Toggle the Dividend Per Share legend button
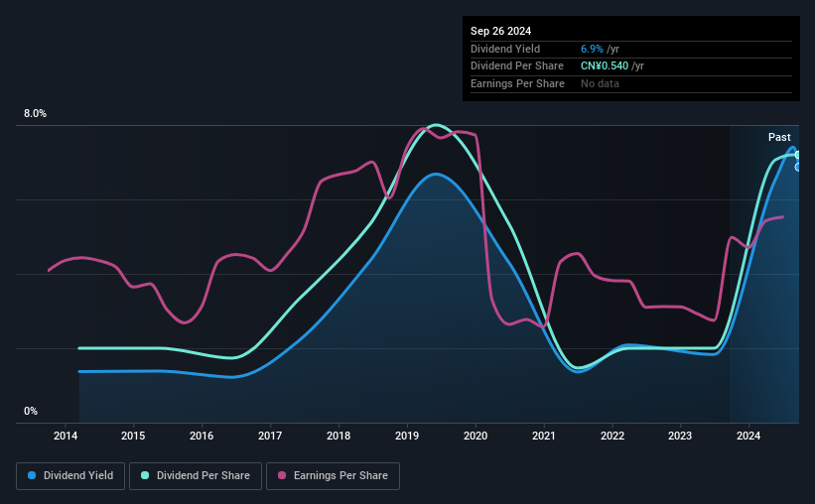Image resolution: width=815 pixels, height=504 pixels. coord(196,476)
